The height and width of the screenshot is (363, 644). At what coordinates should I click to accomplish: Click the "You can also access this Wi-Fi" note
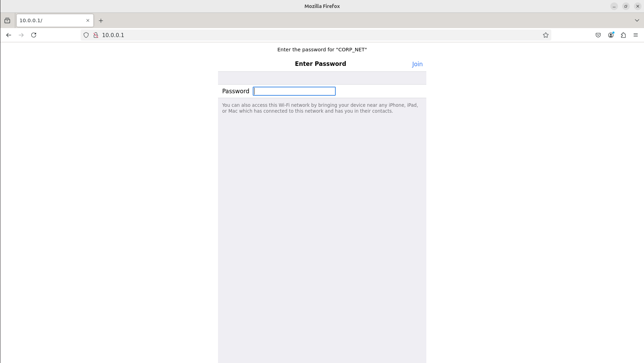tap(320, 108)
